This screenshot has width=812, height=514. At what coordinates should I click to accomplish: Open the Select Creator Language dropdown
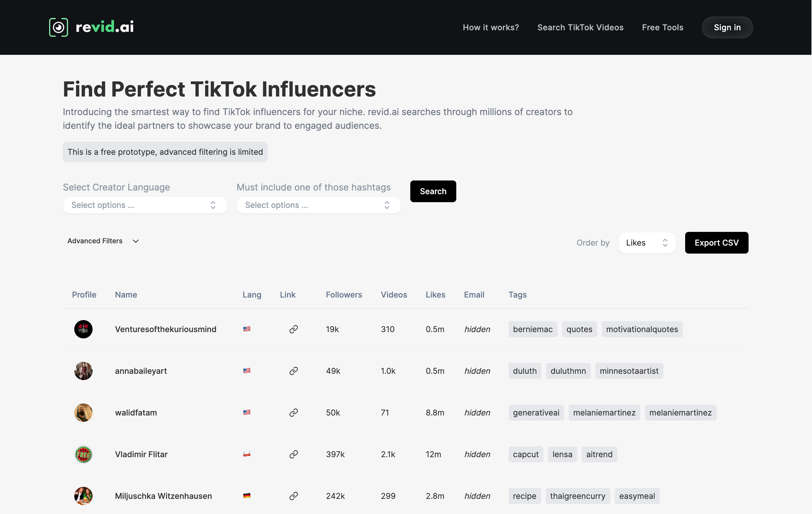click(x=145, y=205)
